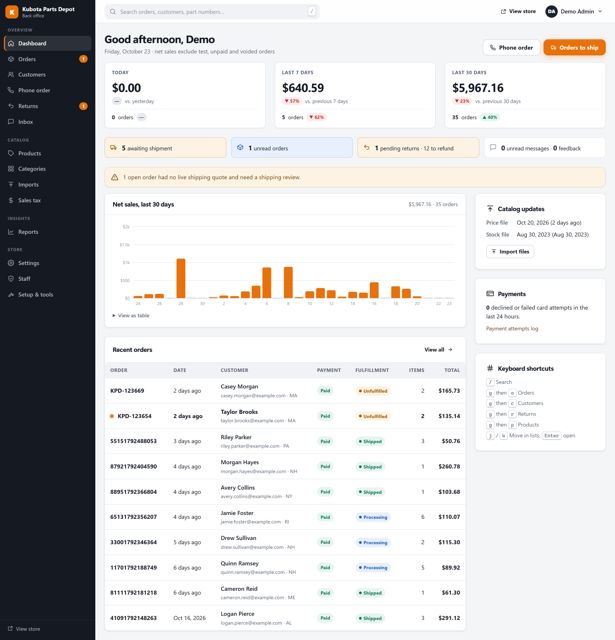Click the $291.12 total for Logan Pierce
This screenshot has width=615, height=640.
449,618
